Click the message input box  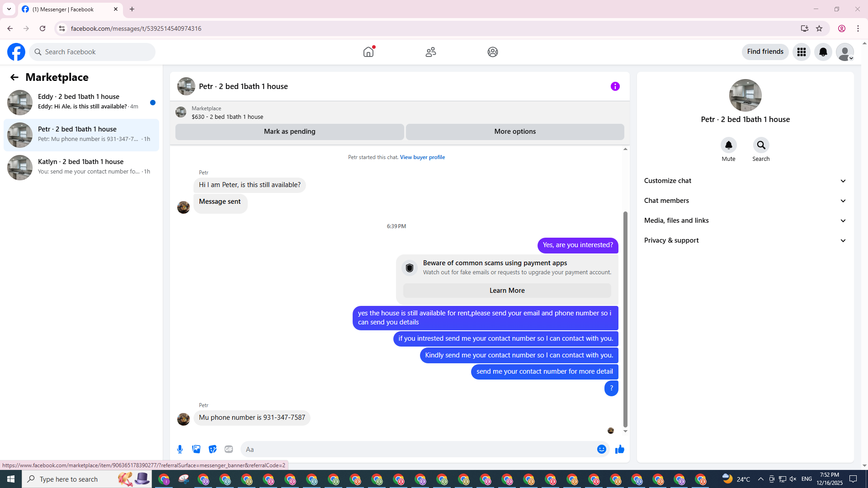point(418,449)
